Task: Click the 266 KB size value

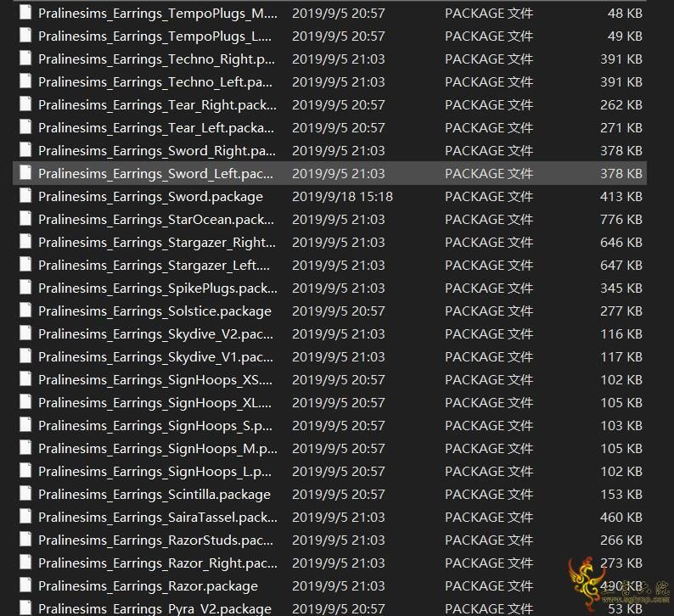Action: click(621, 540)
